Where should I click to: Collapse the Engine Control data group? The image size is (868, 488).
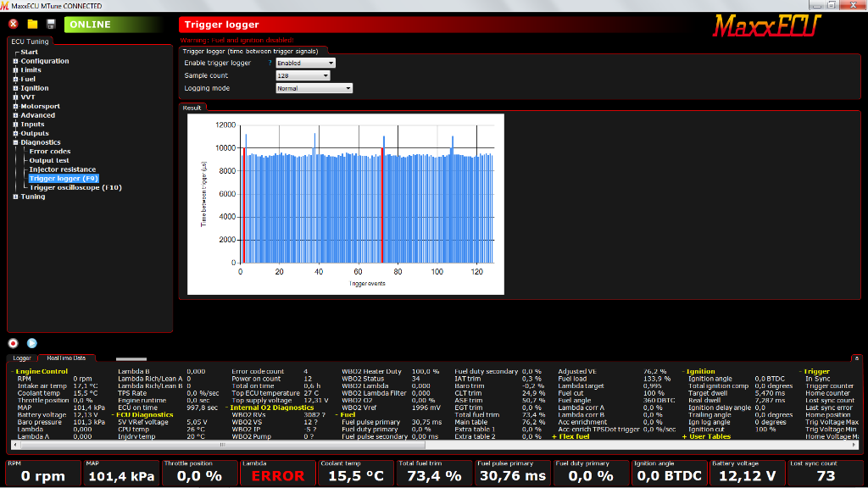click(x=14, y=372)
